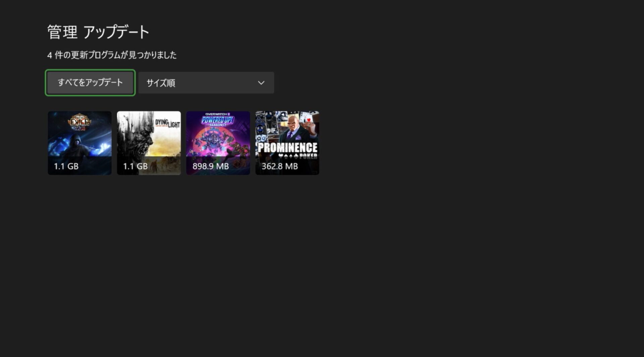This screenshot has height=357, width=644.
Task: Click the 4 件の更新プログラム status text
Action: pos(112,55)
